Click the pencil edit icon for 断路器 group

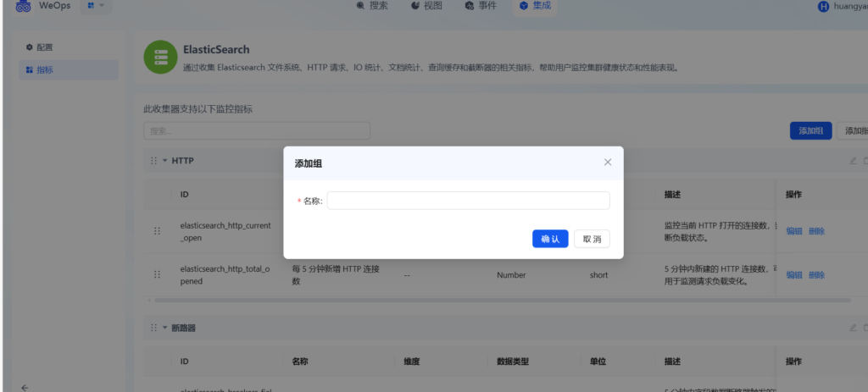click(853, 328)
